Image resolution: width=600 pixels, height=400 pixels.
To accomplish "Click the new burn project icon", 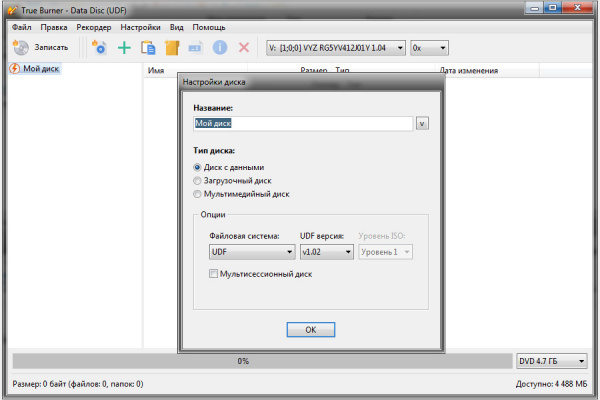I will (99, 48).
